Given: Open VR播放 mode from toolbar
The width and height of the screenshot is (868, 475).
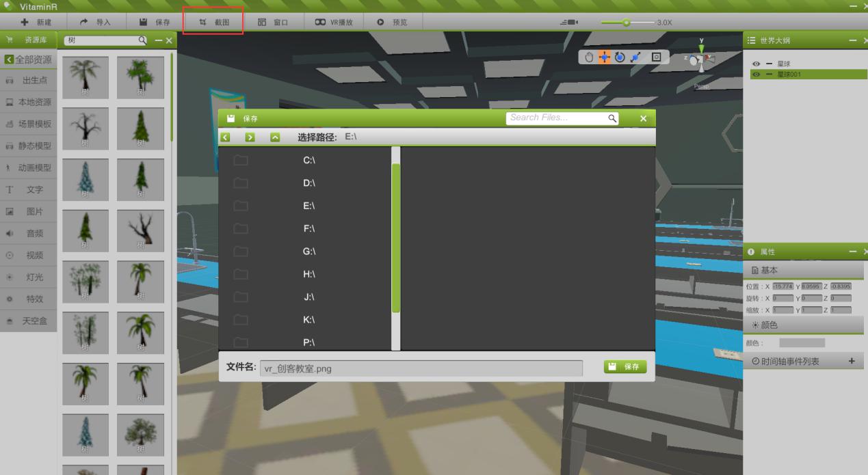Looking at the screenshot, I should pos(333,23).
